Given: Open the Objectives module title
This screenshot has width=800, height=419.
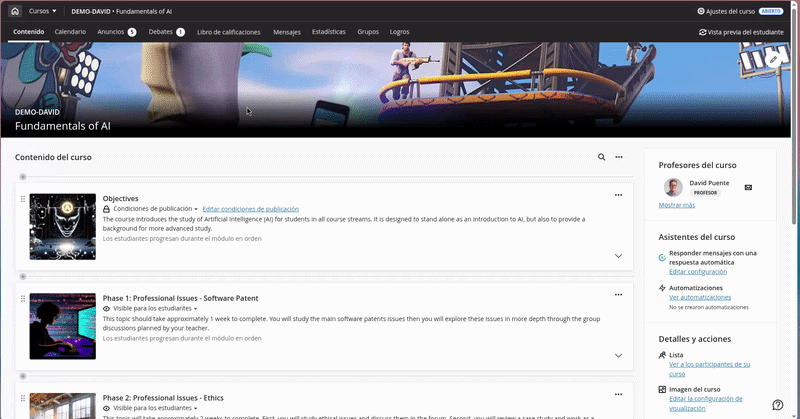Looking at the screenshot, I should coord(120,199).
